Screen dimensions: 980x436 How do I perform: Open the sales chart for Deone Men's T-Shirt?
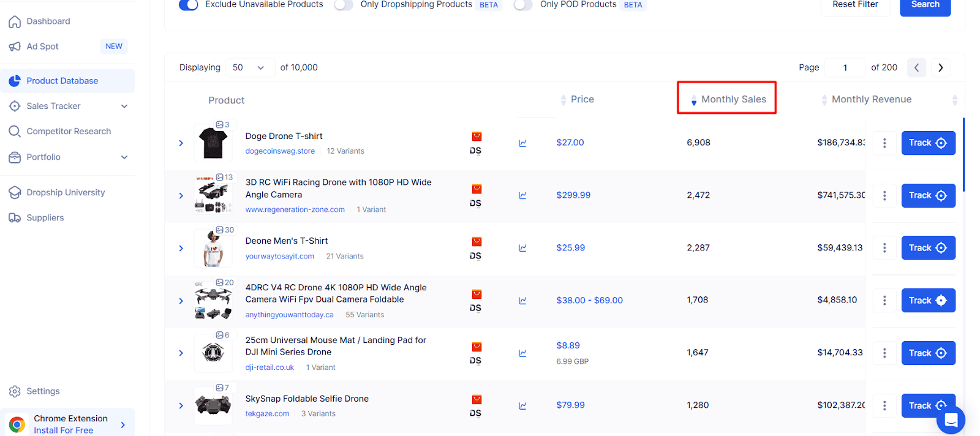(x=522, y=248)
